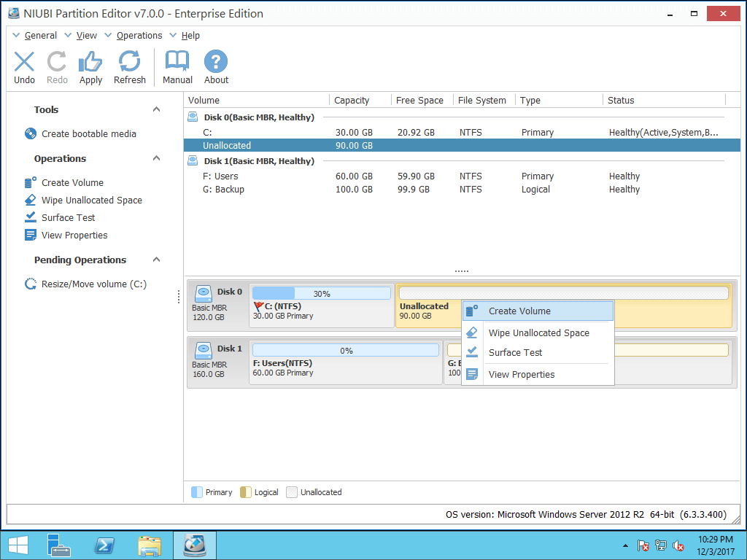Sort by File System column header
The width and height of the screenshot is (747, 560).
click(x=484, y=100)
